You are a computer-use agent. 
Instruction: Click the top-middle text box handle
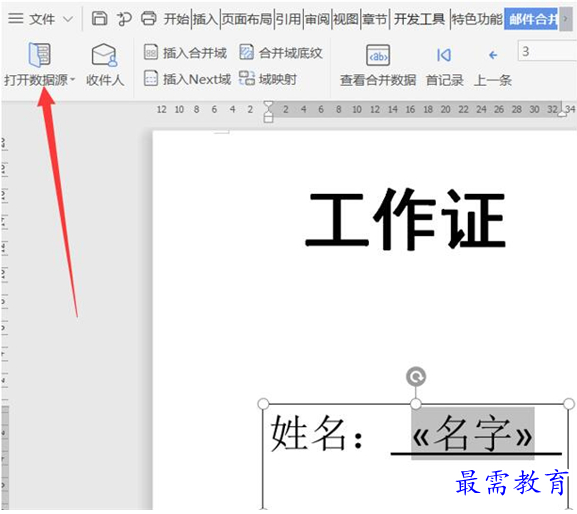[x=416, y=404]
